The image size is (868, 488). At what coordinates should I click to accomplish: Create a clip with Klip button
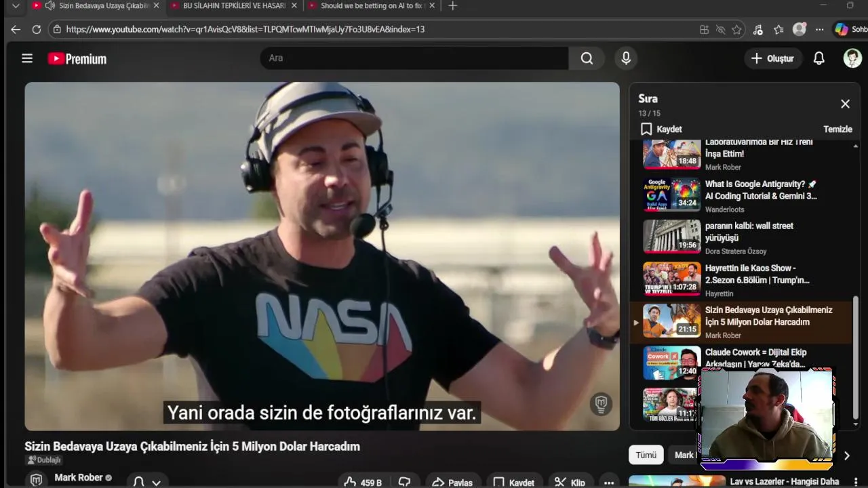click(x=570, y=482)
